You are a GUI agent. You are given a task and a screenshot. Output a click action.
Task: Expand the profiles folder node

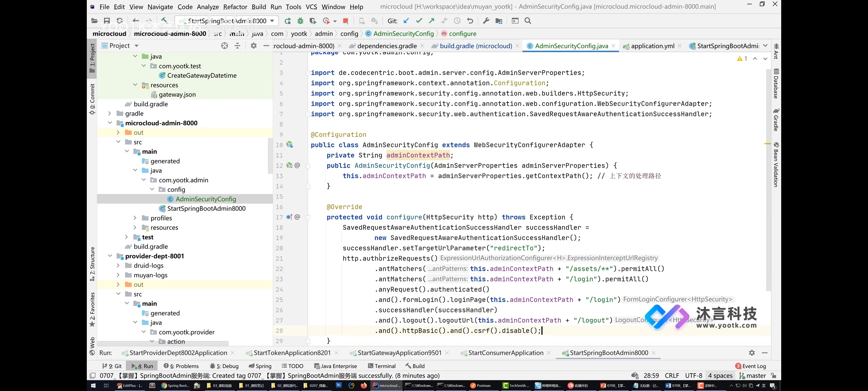point(135,218)
